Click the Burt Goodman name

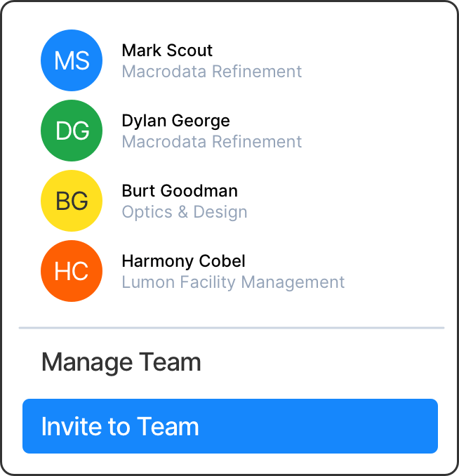pos(180,191)
